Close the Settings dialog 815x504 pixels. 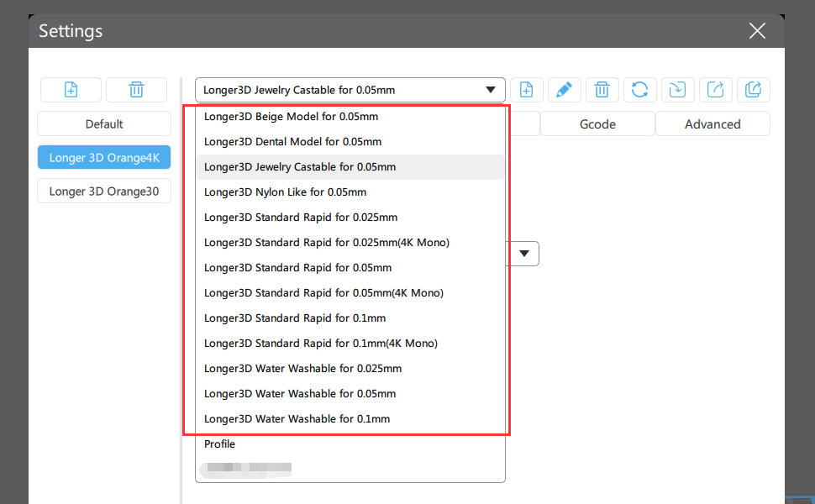[757, 30]
